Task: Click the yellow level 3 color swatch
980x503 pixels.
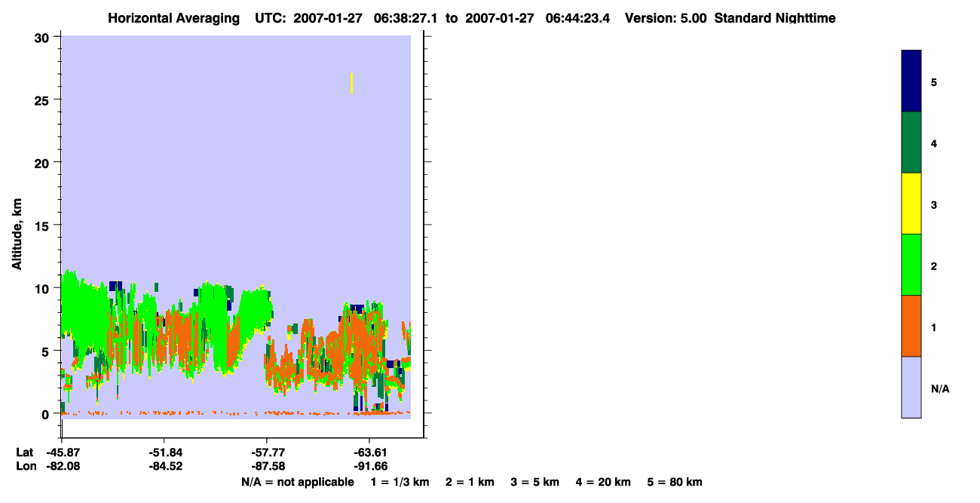Action: pos(911,204)
